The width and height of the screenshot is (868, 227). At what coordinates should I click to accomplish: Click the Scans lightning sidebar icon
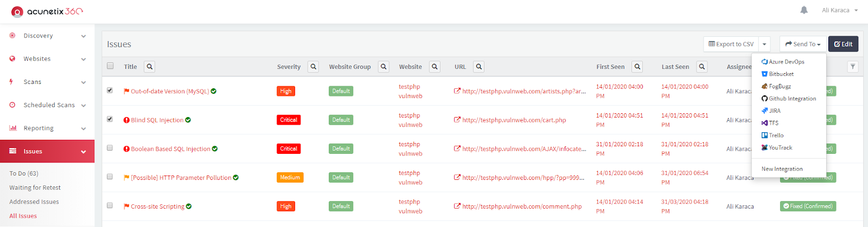click(11, 82)
